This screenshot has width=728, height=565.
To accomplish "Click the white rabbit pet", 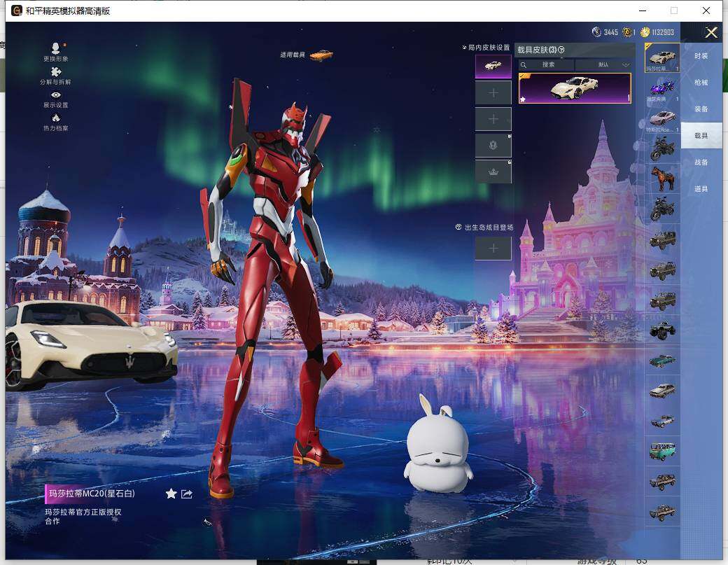I will tap(437, 445).
